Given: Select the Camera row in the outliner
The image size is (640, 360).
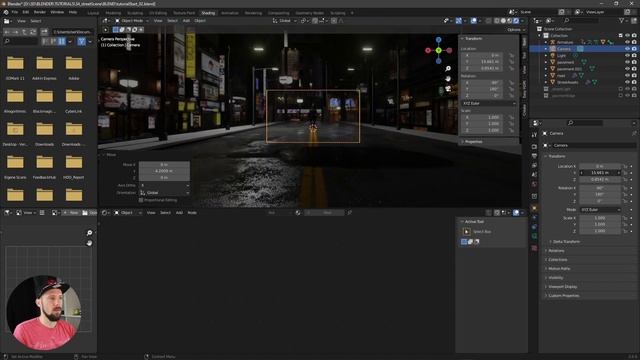Looking at the screenshot, I should point(584,49).
